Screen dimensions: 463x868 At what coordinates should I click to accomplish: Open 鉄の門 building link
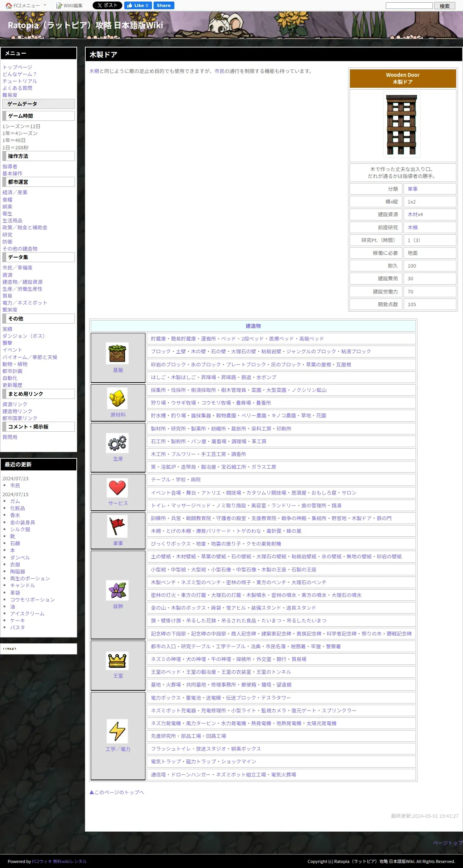(x=384, y=518)
